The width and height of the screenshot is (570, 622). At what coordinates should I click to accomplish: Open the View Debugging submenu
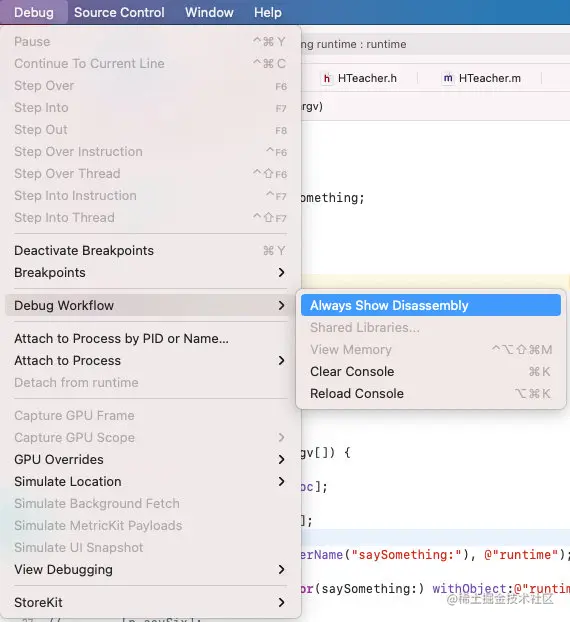tap(150, 570)
